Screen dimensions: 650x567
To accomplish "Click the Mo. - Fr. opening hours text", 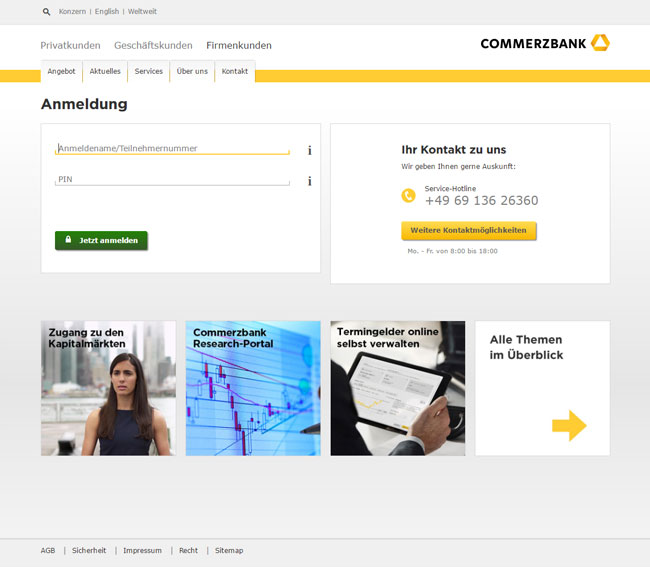I will (452, 251).
